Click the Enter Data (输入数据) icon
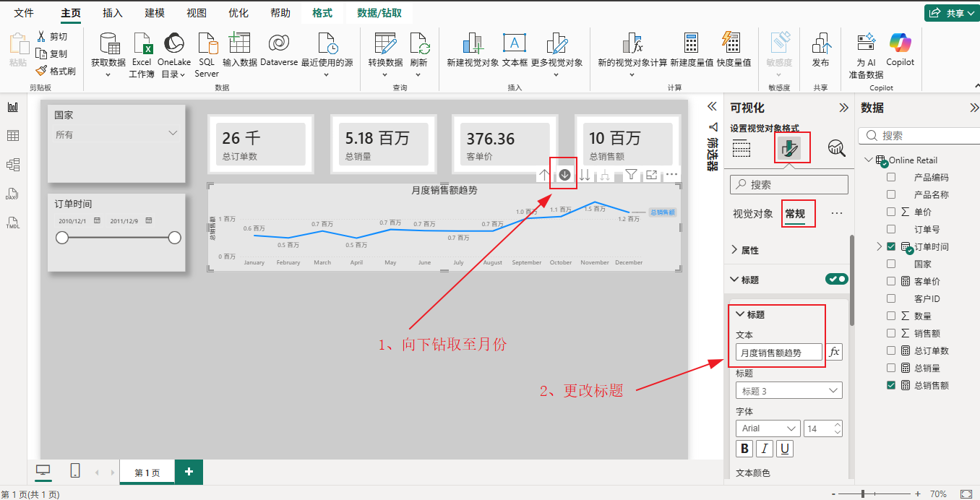The height and width of the screenshot is (500, 980). [239, 43]
